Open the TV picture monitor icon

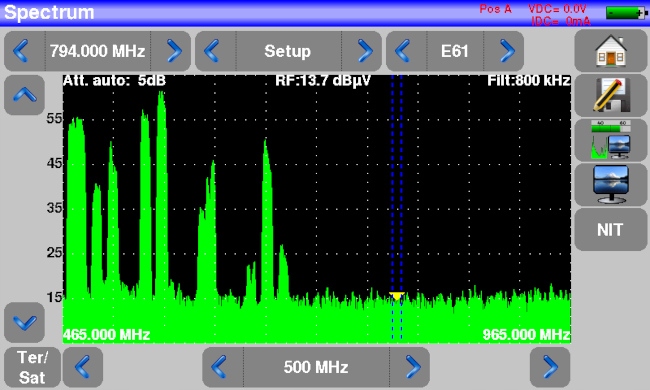(x=611, y=184)
